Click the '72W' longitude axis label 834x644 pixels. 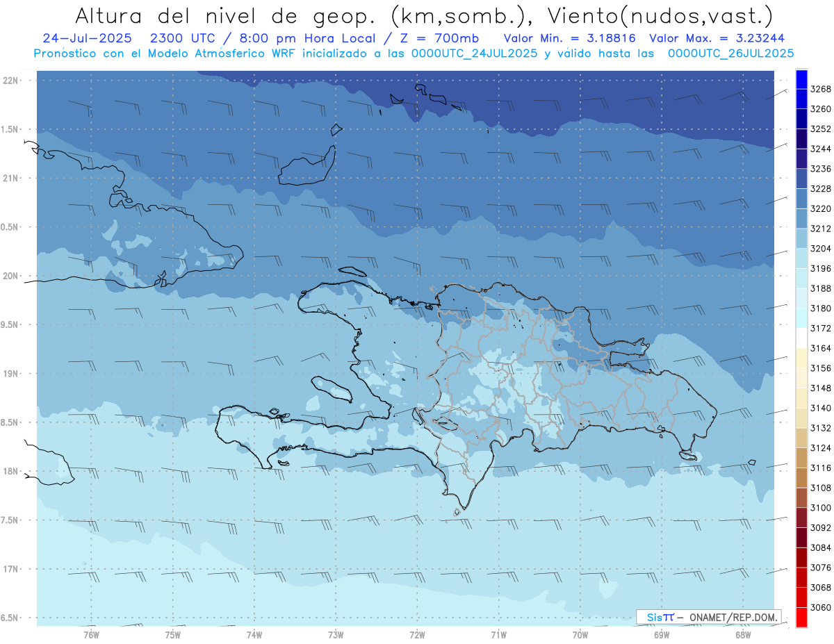(418, 634)
